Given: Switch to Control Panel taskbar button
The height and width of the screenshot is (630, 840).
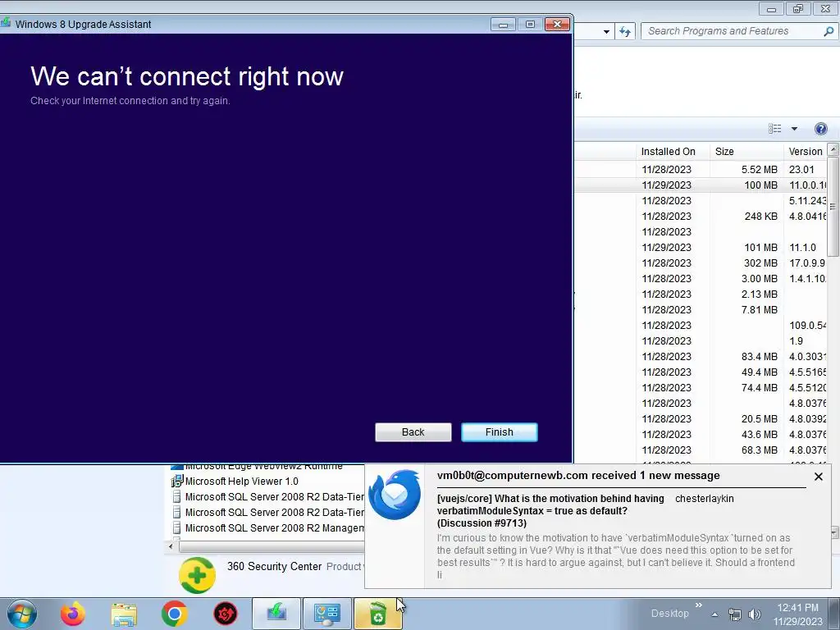Looking at the screenshot, I should [x=327, y=614].
